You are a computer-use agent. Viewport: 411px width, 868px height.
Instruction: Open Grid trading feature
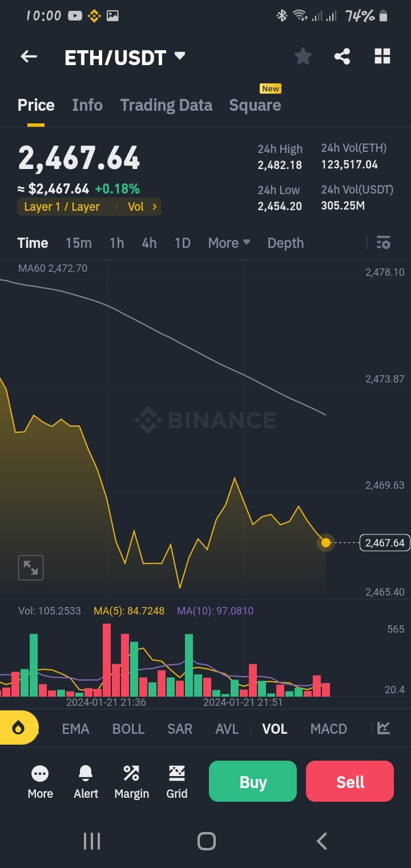tap(177, 781)
